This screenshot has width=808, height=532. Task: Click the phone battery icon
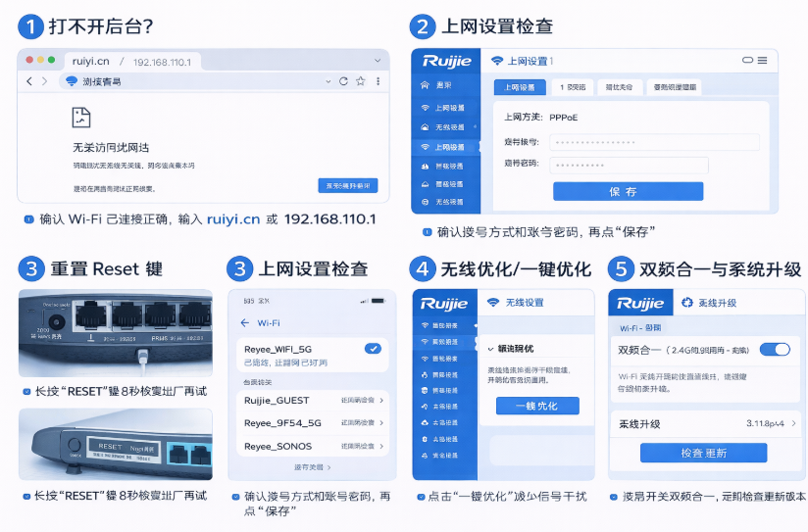379,301
